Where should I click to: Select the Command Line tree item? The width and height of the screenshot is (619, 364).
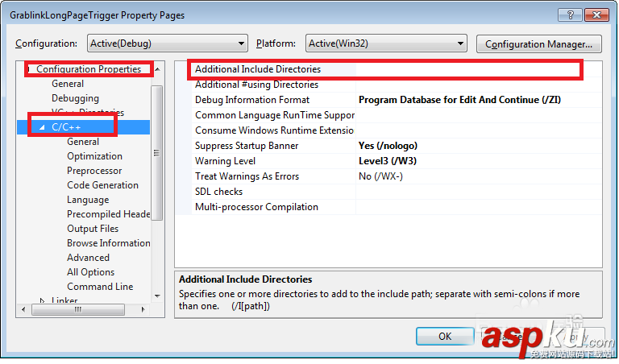point(100,287)
